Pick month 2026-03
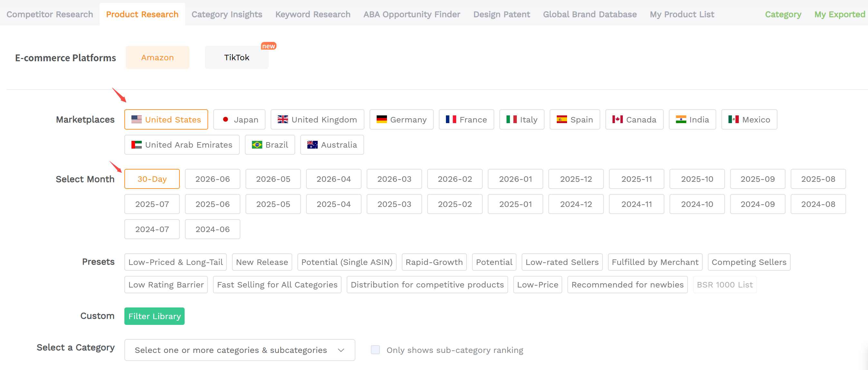868x370 pixels. (394, 179)
